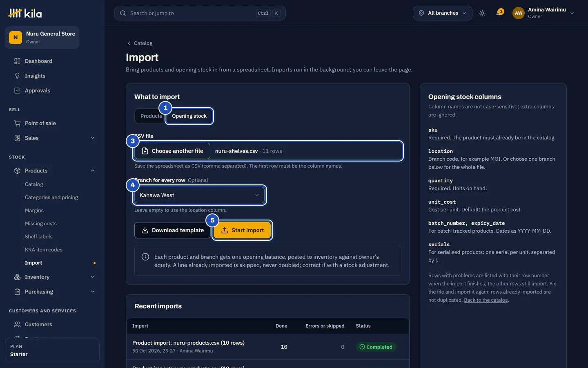
Task: Toggle the light/dark theme sun icon
Action: [x=482, y=13]
